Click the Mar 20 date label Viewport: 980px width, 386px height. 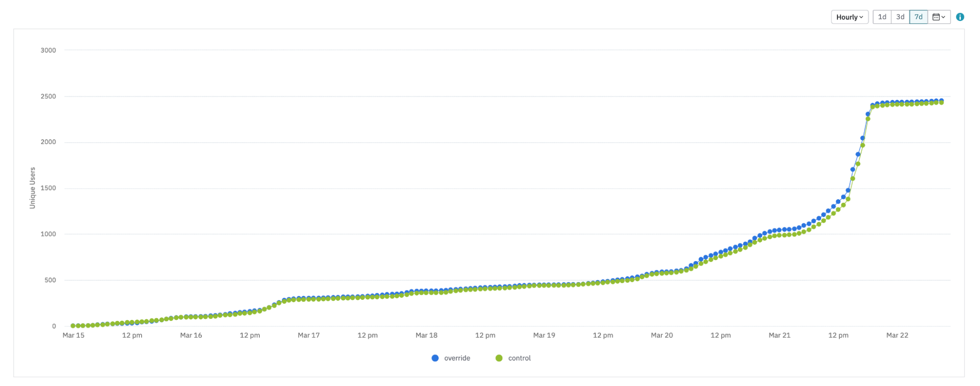pos(662,336)
